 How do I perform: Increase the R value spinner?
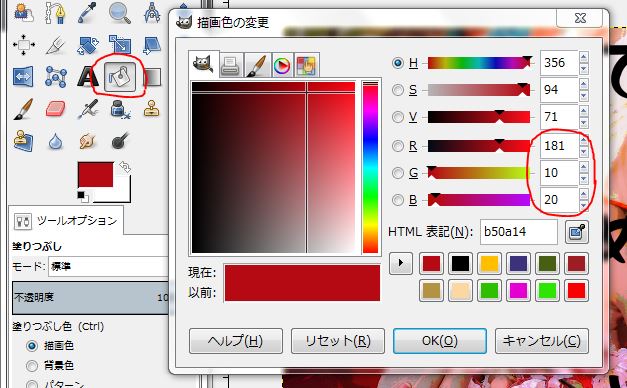coord(584,140)
